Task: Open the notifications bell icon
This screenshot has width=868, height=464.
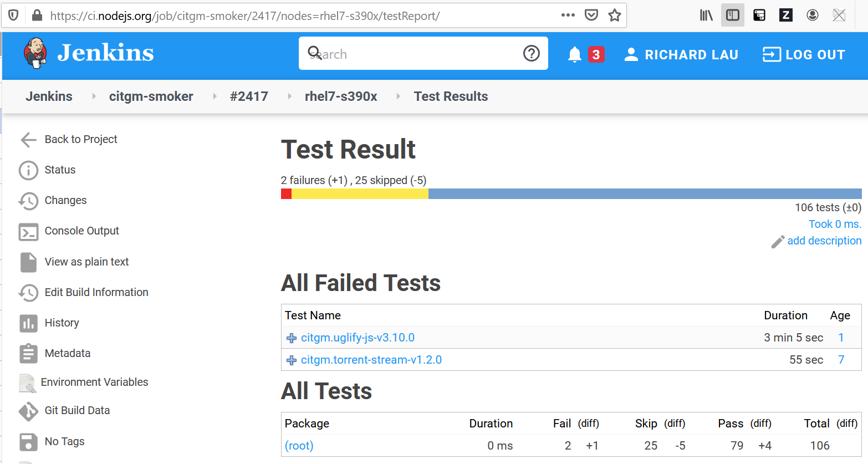Action: [575, 54]
